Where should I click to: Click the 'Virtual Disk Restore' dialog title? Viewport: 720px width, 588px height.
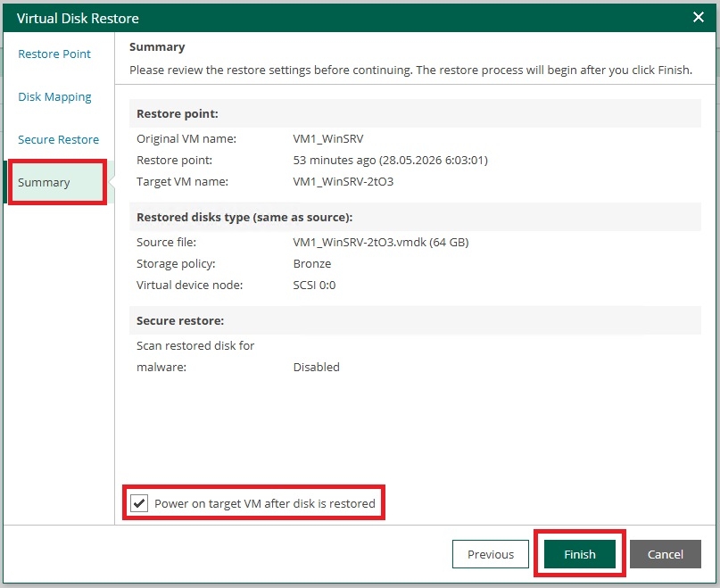(78, 18)
